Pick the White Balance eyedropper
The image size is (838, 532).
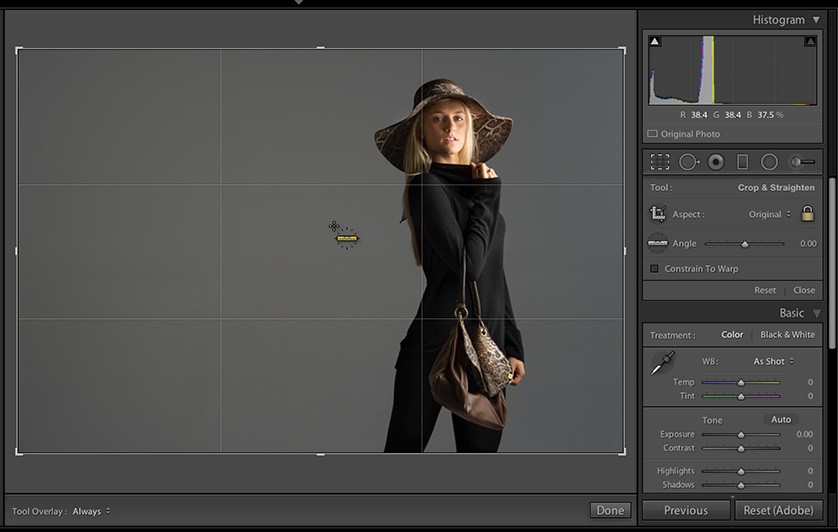click(663, 363)
